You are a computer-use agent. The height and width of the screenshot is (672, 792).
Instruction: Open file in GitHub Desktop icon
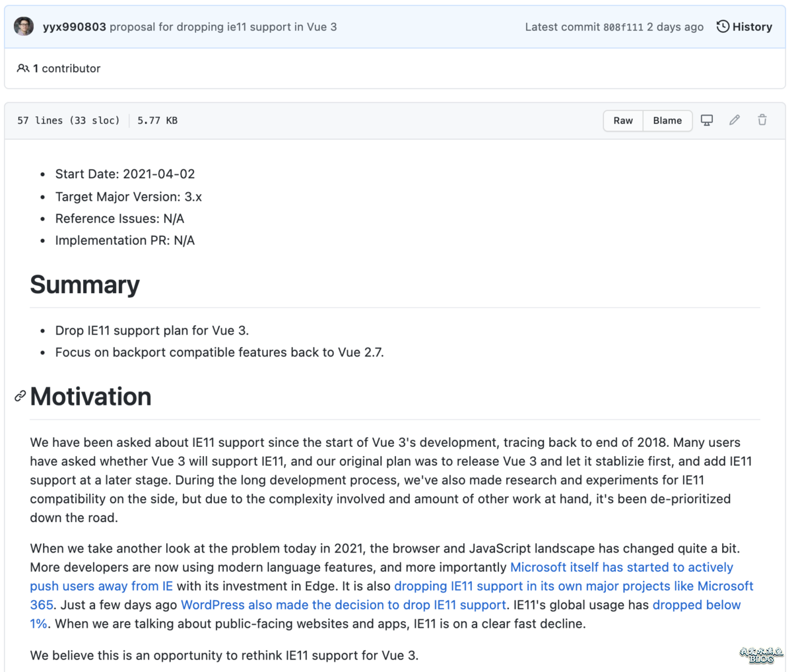(707, 120)
